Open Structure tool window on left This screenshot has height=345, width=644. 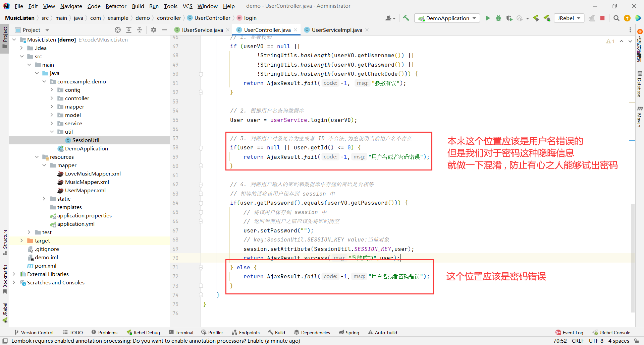[x=5, y=242]
